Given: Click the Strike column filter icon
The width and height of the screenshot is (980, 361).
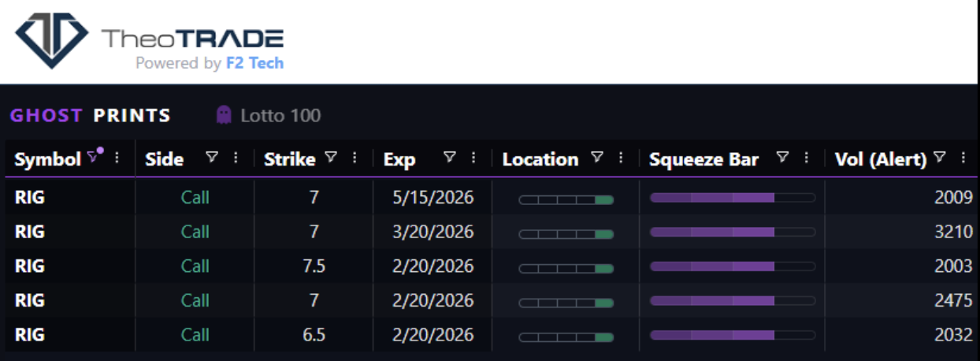Looking at the screenshot, I should [331, 158].
